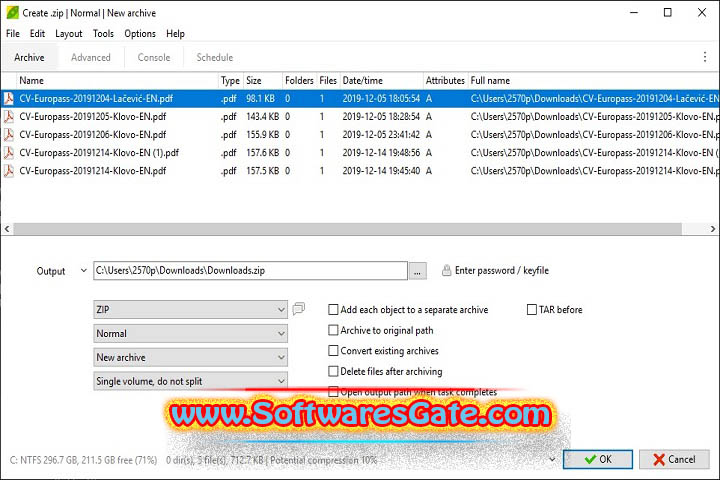
Task: Switch to the Advanced tab
Action: tap(91, 57)
